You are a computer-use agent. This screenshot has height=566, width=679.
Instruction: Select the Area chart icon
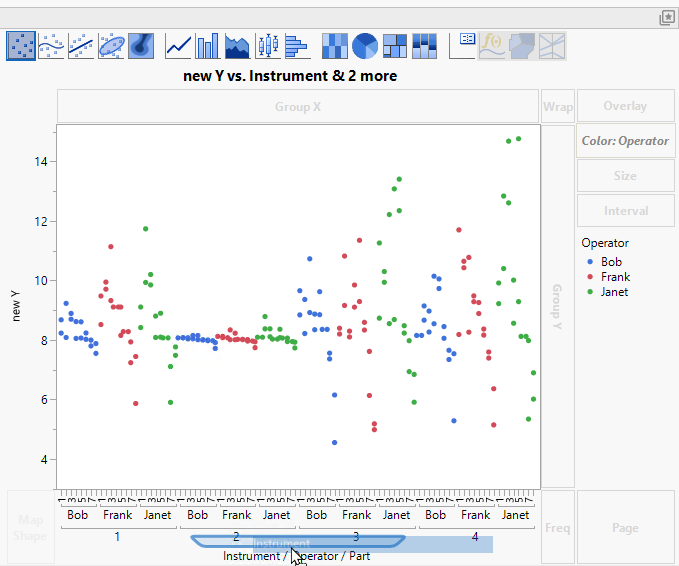[x=238, y=46]
